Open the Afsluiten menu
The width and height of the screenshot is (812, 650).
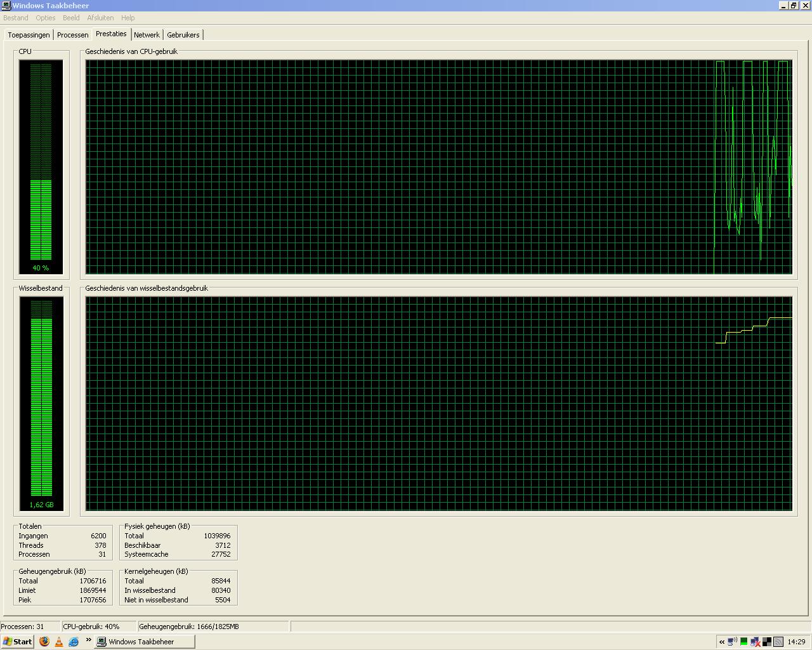pyautogui.click(x=100, y=18)
